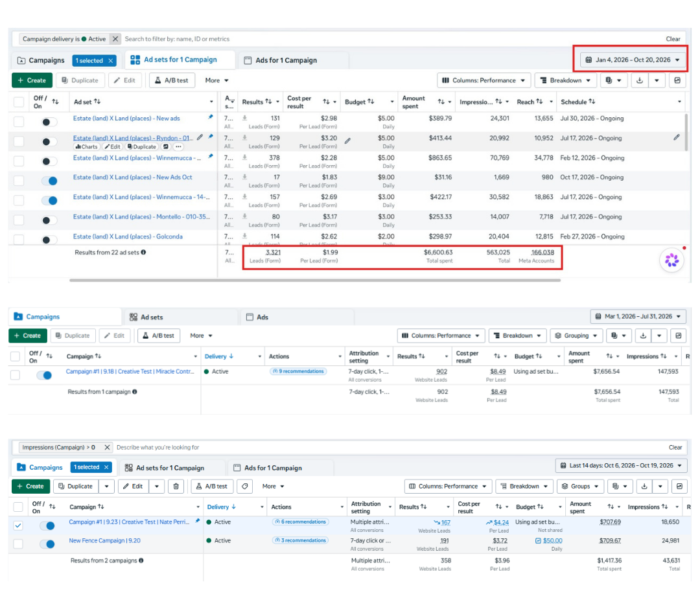Open reports icon menu in middle panel
700x609 pixels.
[x=619, y=336]
